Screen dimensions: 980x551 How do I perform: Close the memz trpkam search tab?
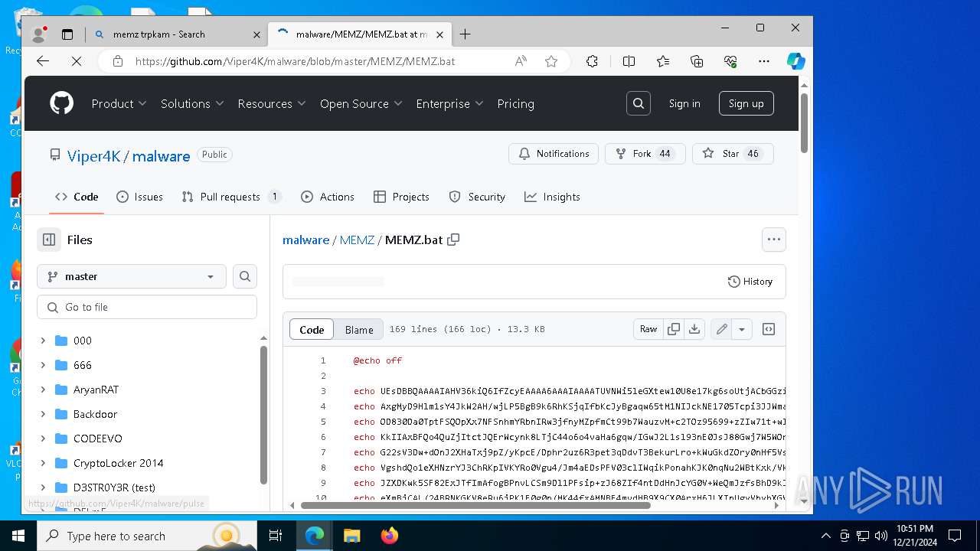point(256,34)
